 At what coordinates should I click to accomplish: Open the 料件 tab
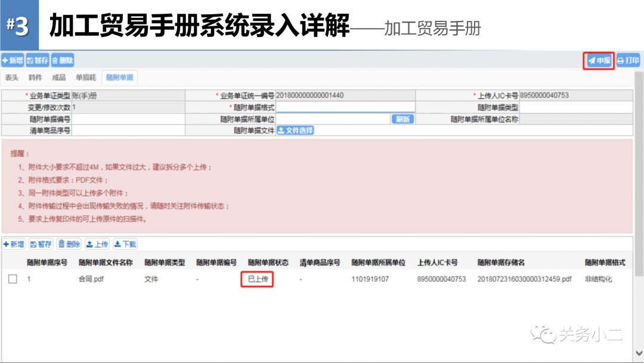pyautogui.click(x=35, y=77)
